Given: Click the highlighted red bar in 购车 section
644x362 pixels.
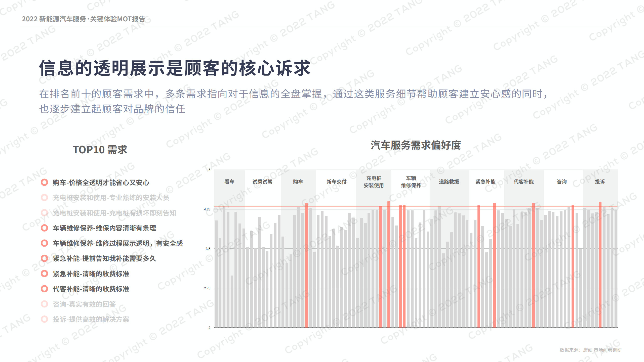Looking at the screenshot, I should (x=306, y=265).
